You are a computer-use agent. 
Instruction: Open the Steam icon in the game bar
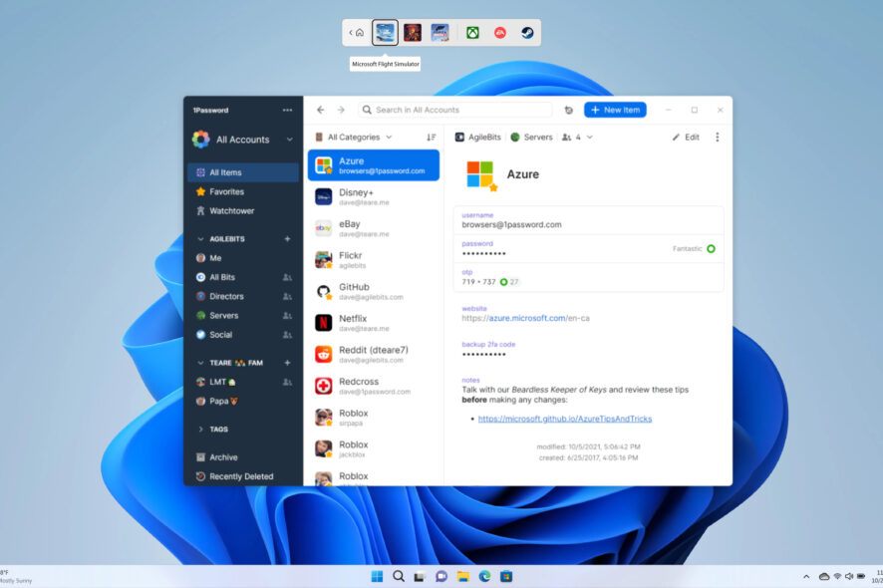click(527, 33)
